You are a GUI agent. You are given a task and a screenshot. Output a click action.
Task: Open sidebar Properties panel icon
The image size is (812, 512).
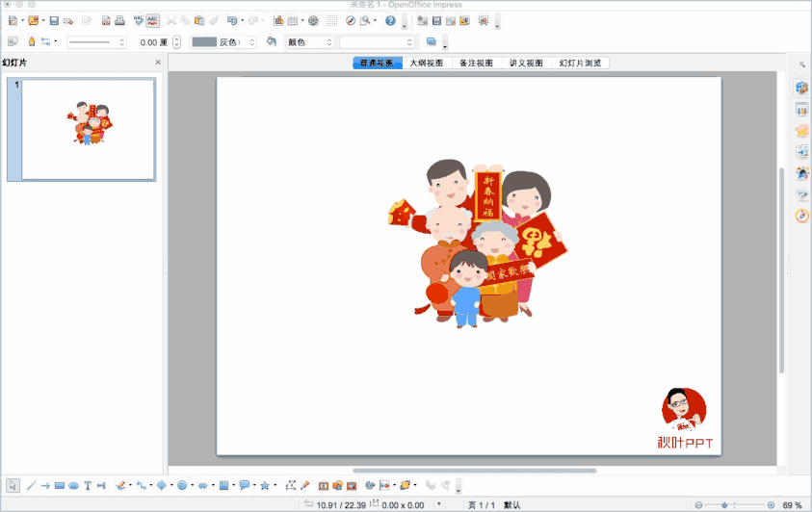801,88
